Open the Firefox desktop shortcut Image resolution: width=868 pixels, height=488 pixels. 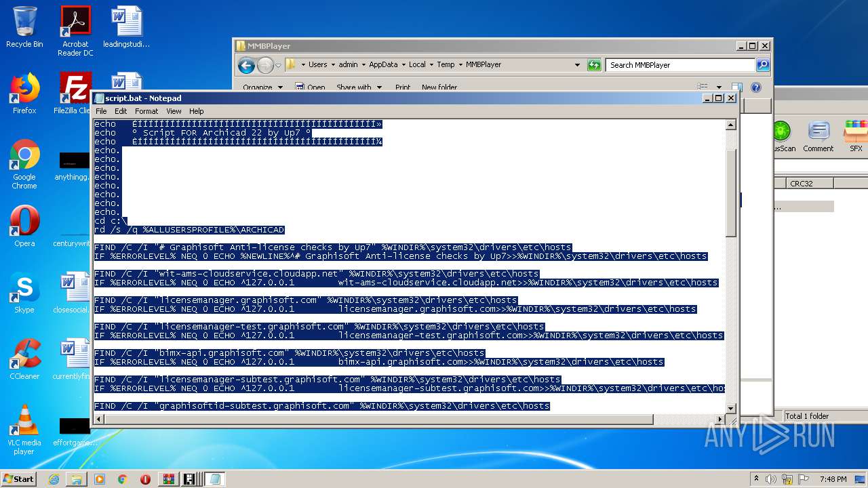pyautogui.click(x=24, y=94)
